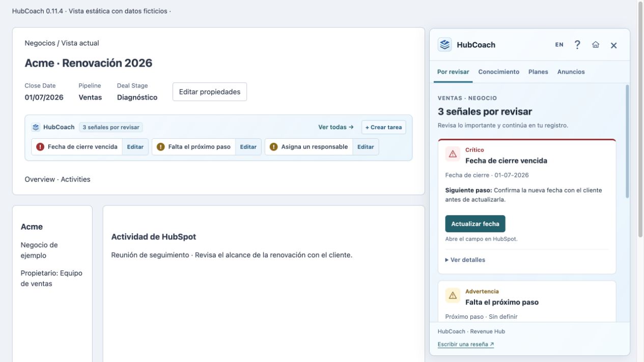Click the Negocios / Vista actual breadcrumb
This screenshot has height=362, width=644.
(x=62, y=43)
